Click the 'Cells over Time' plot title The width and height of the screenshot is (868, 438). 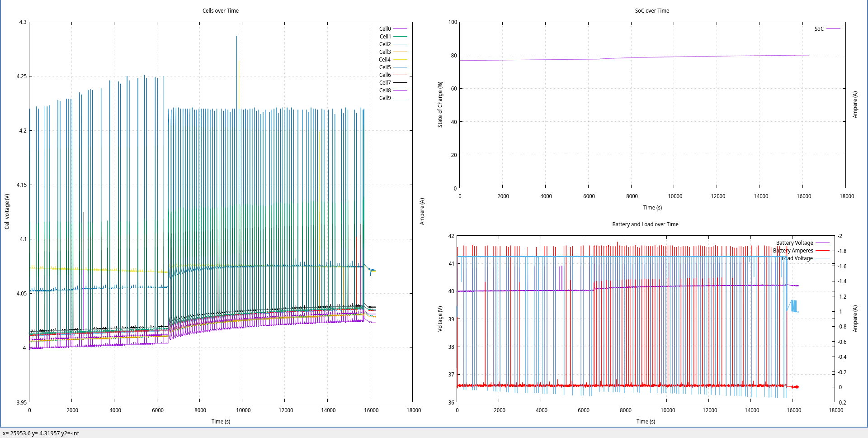tap(221, 10)
